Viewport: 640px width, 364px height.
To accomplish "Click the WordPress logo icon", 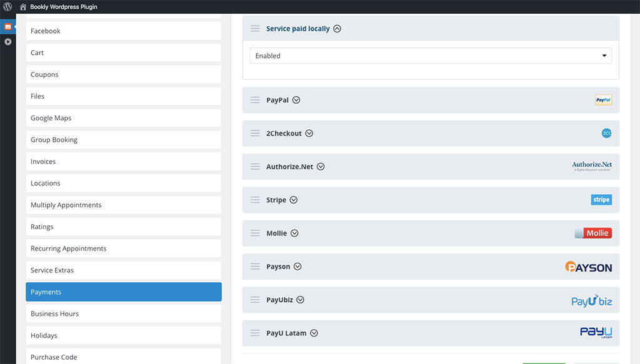I will pyautogui.click(x=7, y=6).
